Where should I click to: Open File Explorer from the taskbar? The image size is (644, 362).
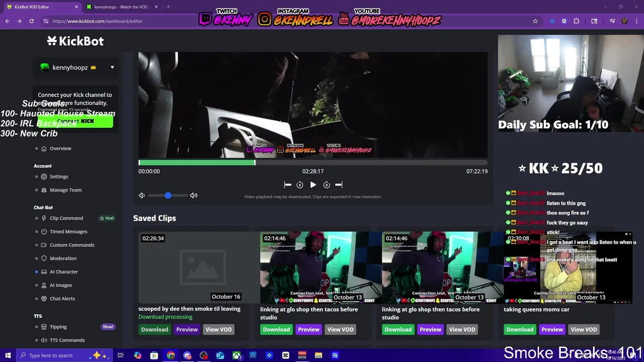tap(318, 355)
